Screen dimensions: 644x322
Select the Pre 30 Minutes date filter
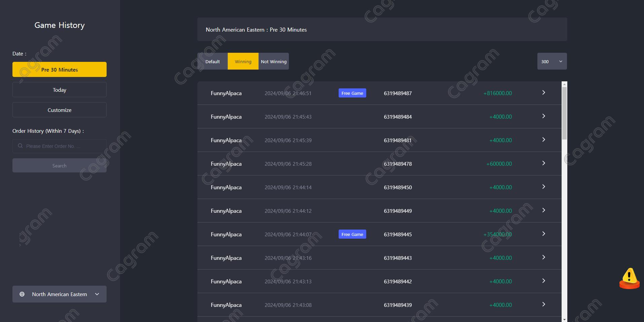(60, 70)
